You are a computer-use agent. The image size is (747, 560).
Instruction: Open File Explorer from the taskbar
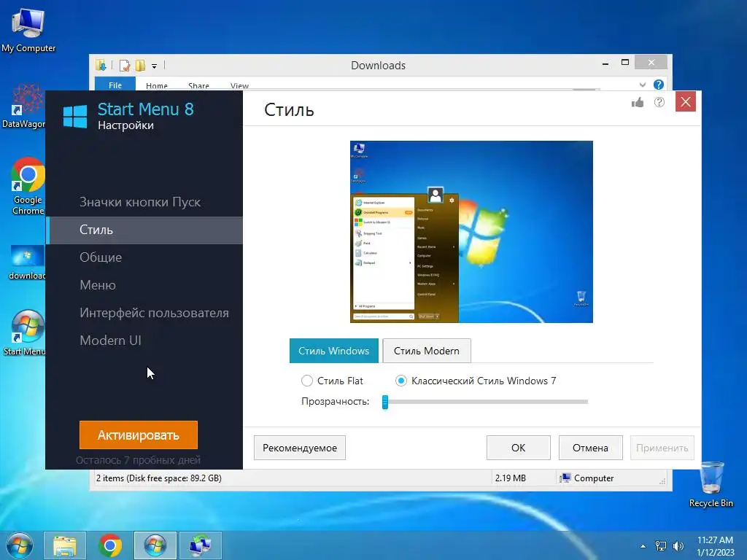(65, 545)
